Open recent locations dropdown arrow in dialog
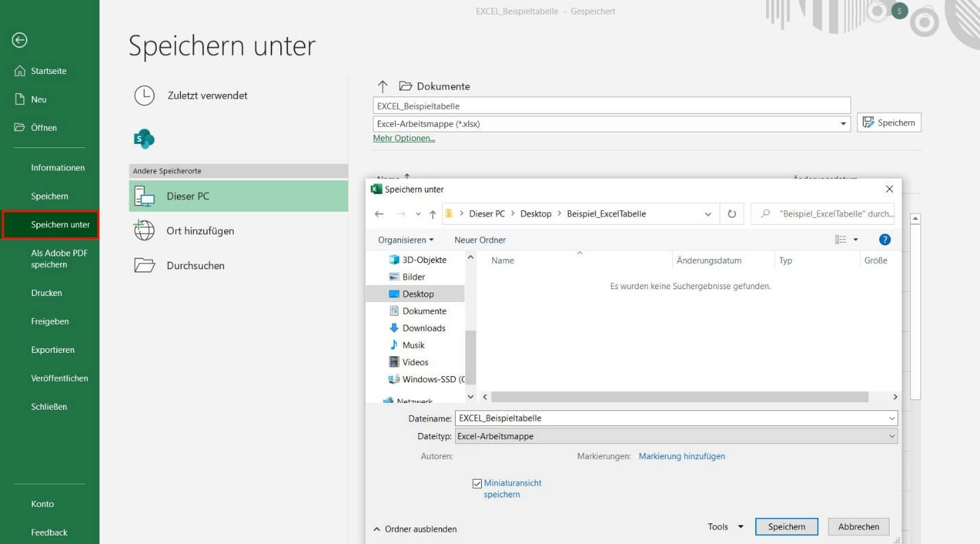This screenshot has width=980, height=544. [417, 214]
